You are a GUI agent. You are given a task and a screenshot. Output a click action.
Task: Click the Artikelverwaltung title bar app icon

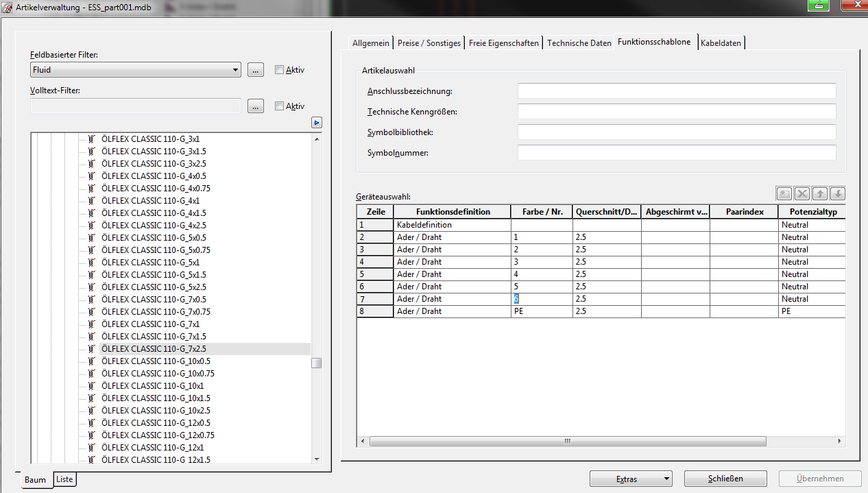pyautogui.click(x=8, y=8)
